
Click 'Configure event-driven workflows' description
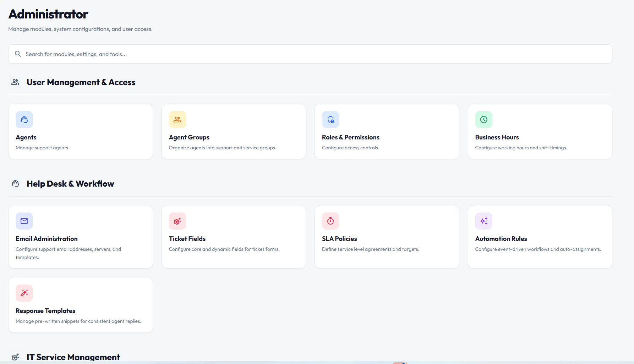click(x=538, y=249)
